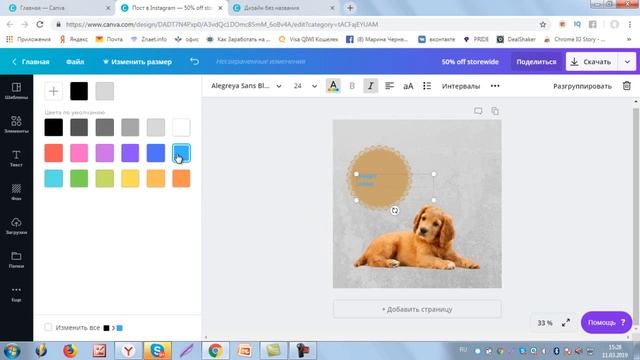Switch to the Пост в Instagram tab
The height and width of the screenshot is (360, 640).
coord(172,8)
